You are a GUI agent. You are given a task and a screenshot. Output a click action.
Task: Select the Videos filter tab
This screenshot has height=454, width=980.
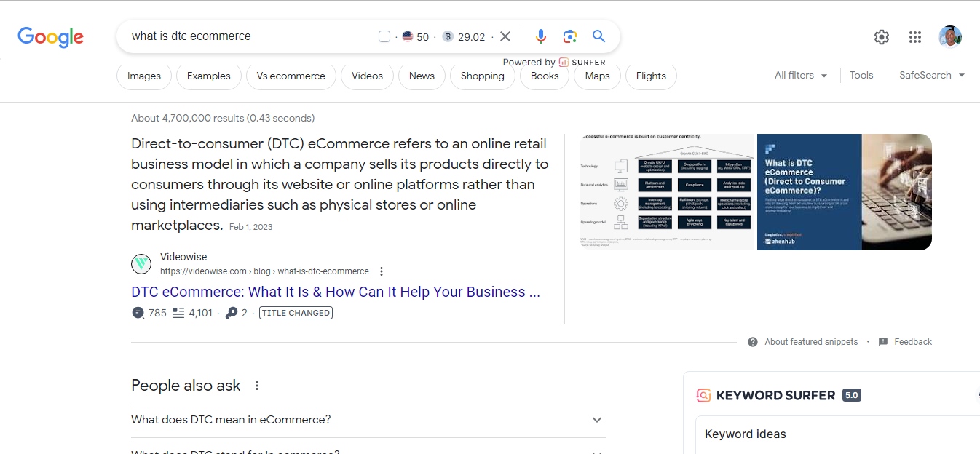(x=367, y=76)
